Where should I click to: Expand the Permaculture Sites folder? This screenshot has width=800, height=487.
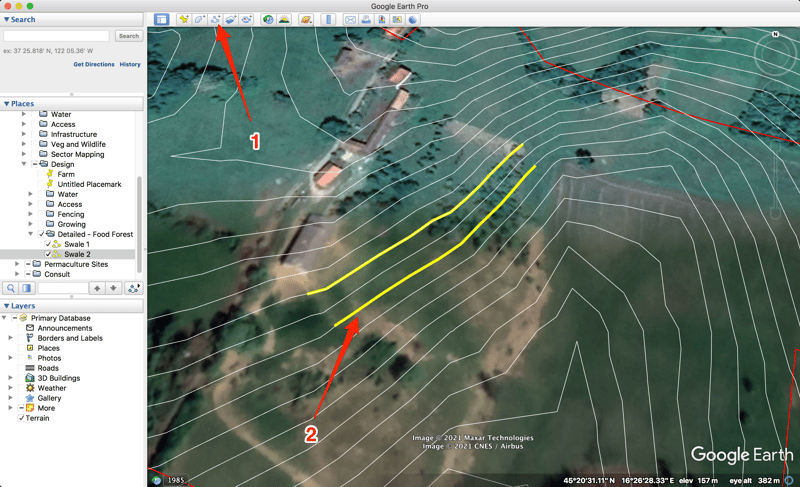click(17, 264)
